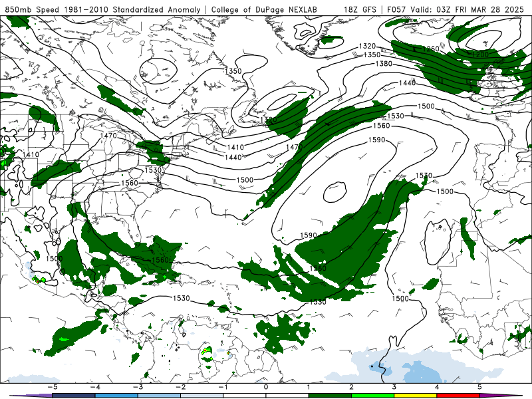Screen dimensions: 532x399
Task: Click the colorbar tick label -4
Action: click(x=94, y=387)
